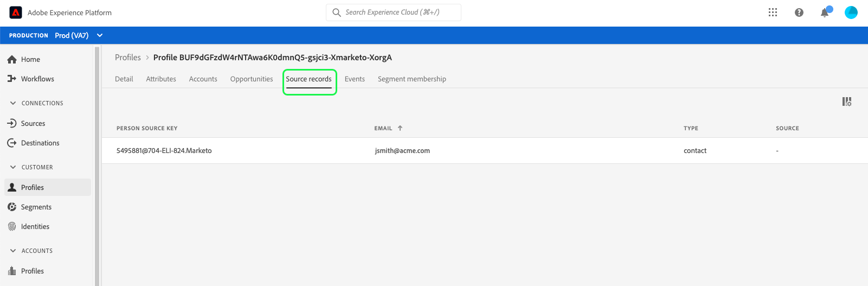
Task: Click the Accounts Profiles building icon
Action: [12, 271]
